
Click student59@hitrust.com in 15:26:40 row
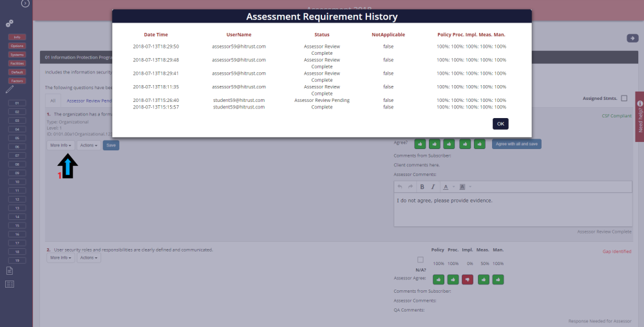[x=239, y=101]
